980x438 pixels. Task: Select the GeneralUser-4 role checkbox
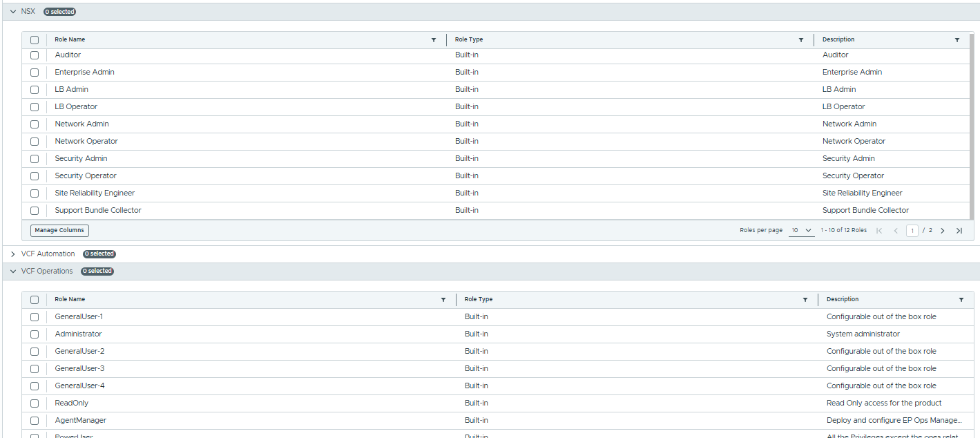[35, 386]
